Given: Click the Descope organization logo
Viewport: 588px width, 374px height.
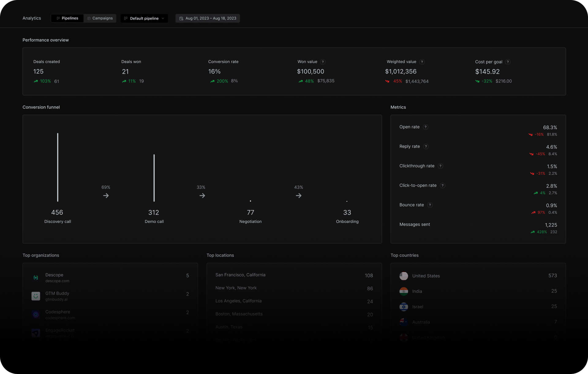Looking at the screenshot, I should click(x=36, y=277).
